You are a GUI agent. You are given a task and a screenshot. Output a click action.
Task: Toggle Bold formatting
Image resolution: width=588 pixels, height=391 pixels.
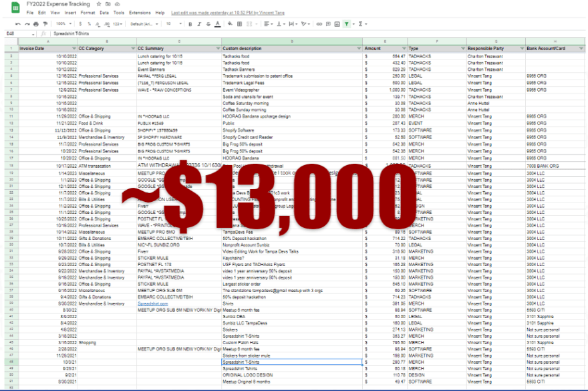[190, 23]
